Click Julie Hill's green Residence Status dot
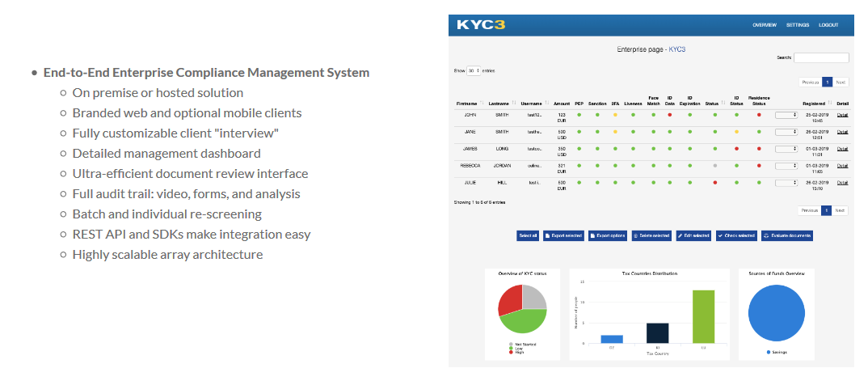Viewport: 868px width, 381px height. point(759,182)
